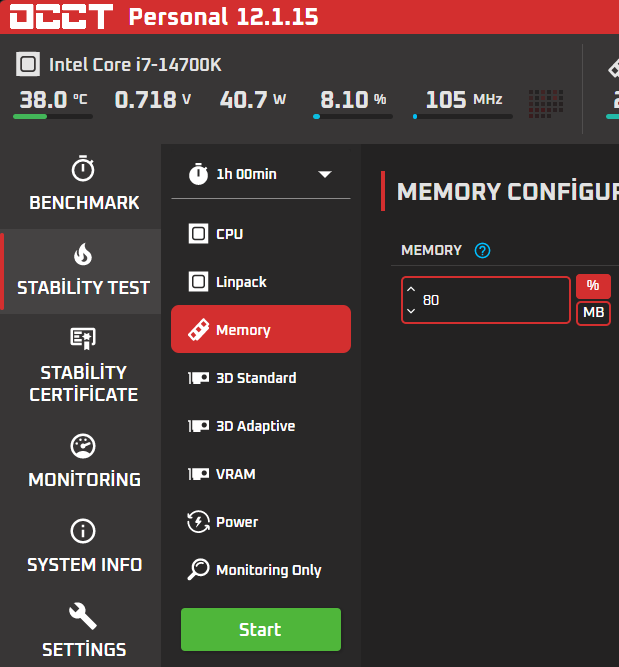This screenshot has width=619, height=667.
Task: Click the Intel Core i7-14700K name
Action: point(135,65)
